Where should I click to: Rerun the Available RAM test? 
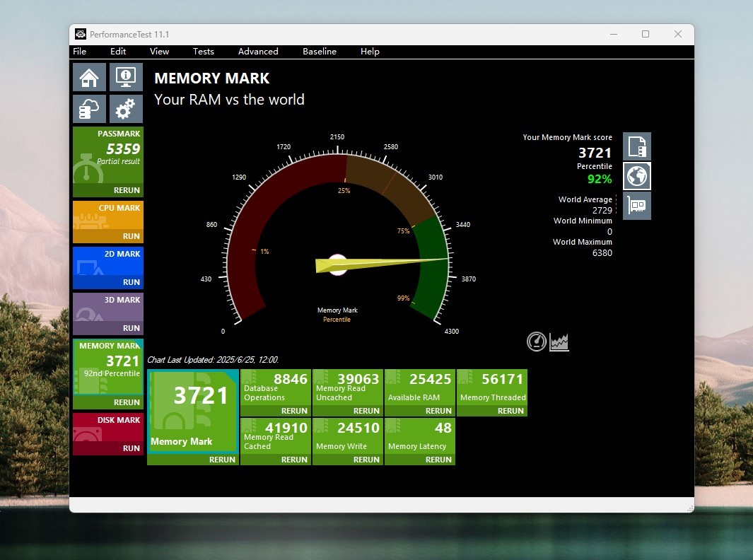(420, 411)
